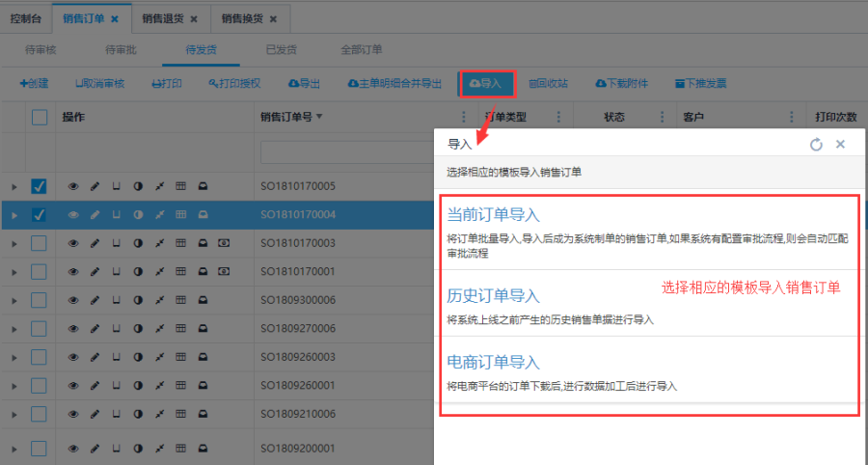Click the refresh icon in the 导入 dialog
This screenshot has height=465, width=868.
pyautogui.click(x=816, y=144)
